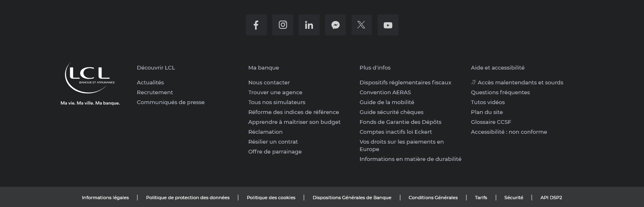Click the Instagram social icon
Image resolution: width=644 pixels, height=207 pixels.
click(283, 25)
